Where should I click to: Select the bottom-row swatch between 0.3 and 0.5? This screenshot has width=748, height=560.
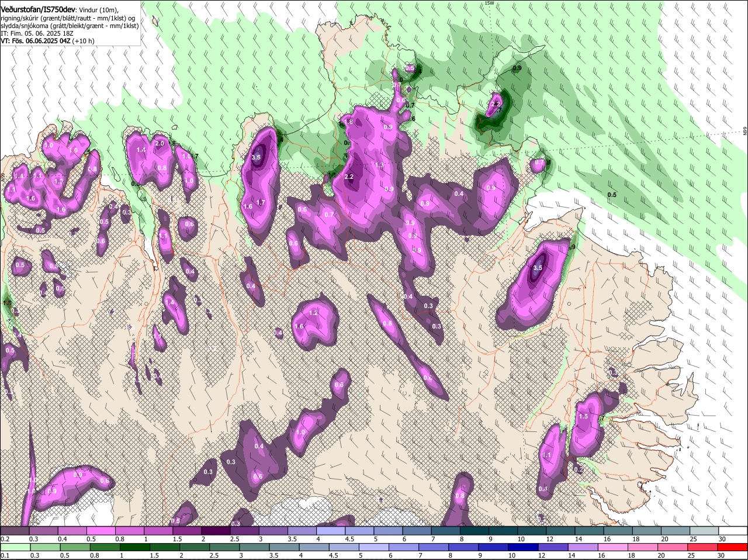coord(45,547)
